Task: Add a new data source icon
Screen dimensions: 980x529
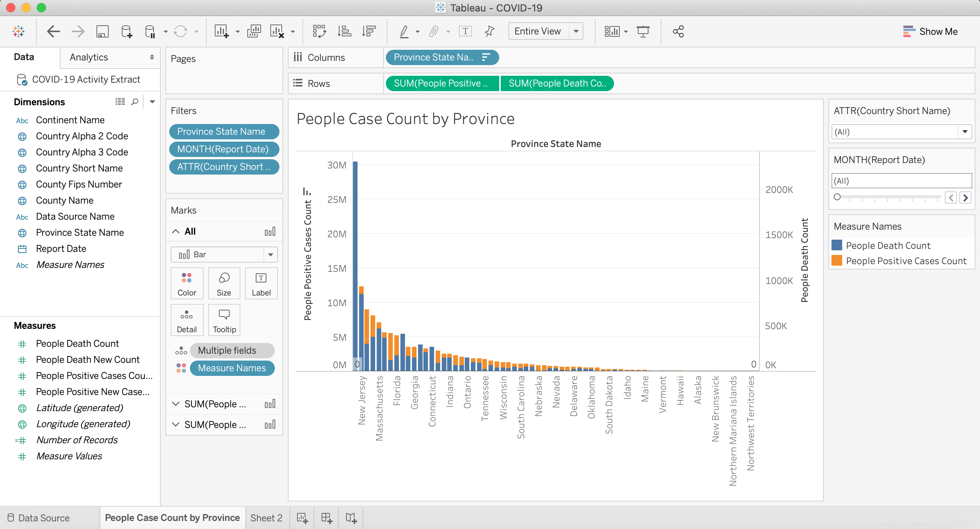Action: pos(126,31)
